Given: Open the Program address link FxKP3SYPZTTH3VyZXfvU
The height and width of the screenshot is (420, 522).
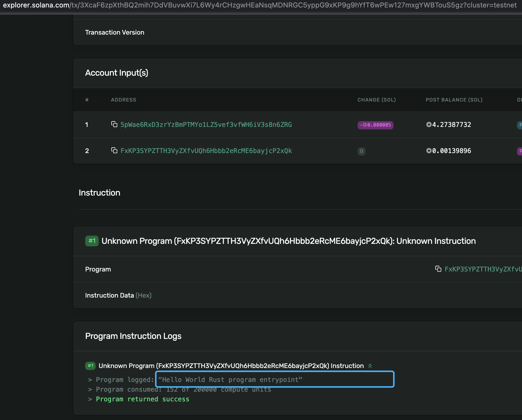Looking at the screenshot, I should pos(483,269).
